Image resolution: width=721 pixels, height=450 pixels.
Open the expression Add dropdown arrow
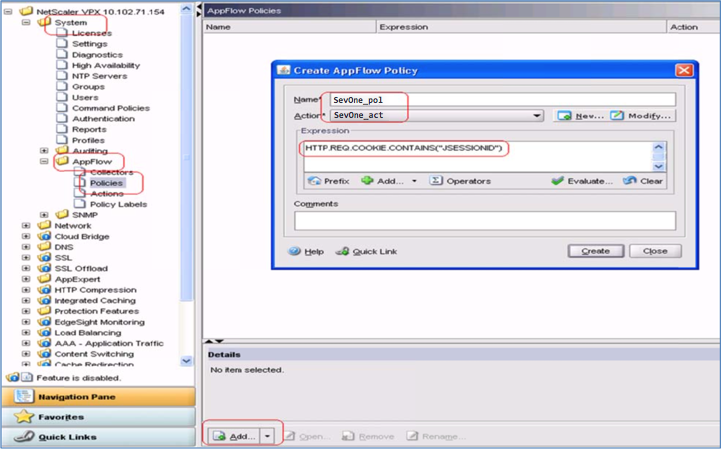[414, 181]
